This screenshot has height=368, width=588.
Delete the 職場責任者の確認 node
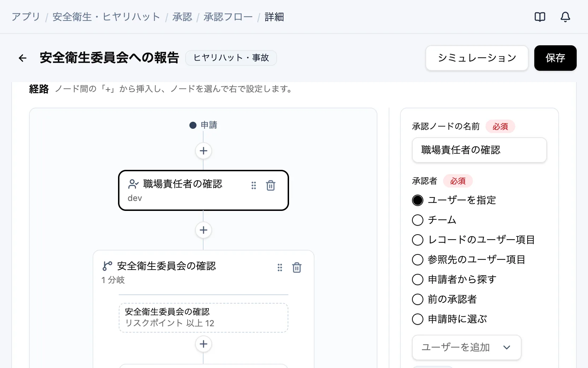[x=271, y=185]
